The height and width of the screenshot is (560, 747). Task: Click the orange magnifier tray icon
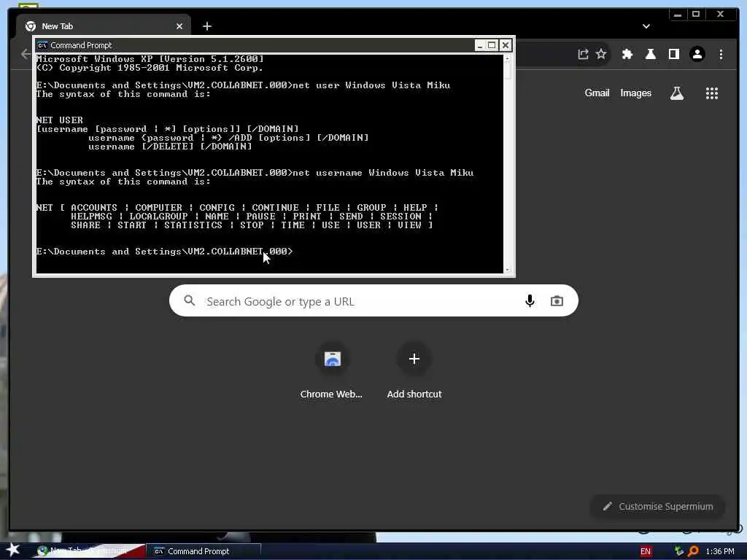coord(693,551)
